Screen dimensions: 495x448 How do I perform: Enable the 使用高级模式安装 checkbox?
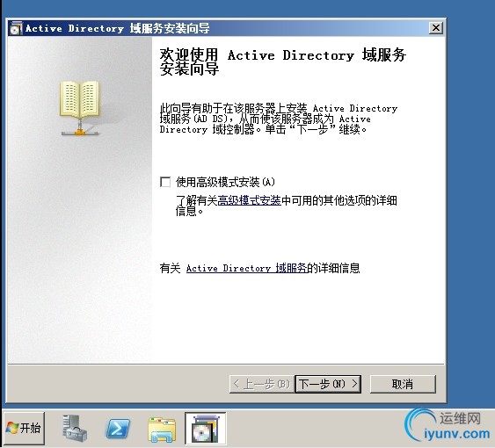click(165, 182)
